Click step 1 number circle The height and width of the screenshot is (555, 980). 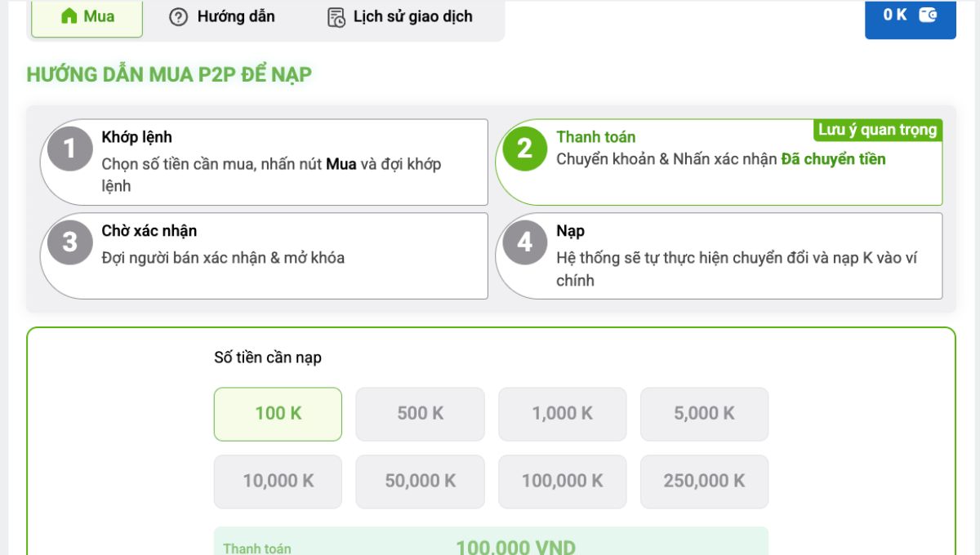click(69, 149)
